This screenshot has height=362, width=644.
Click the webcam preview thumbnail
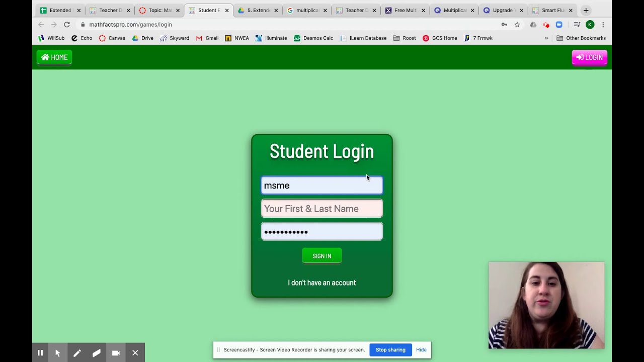(x=546, y=305)
